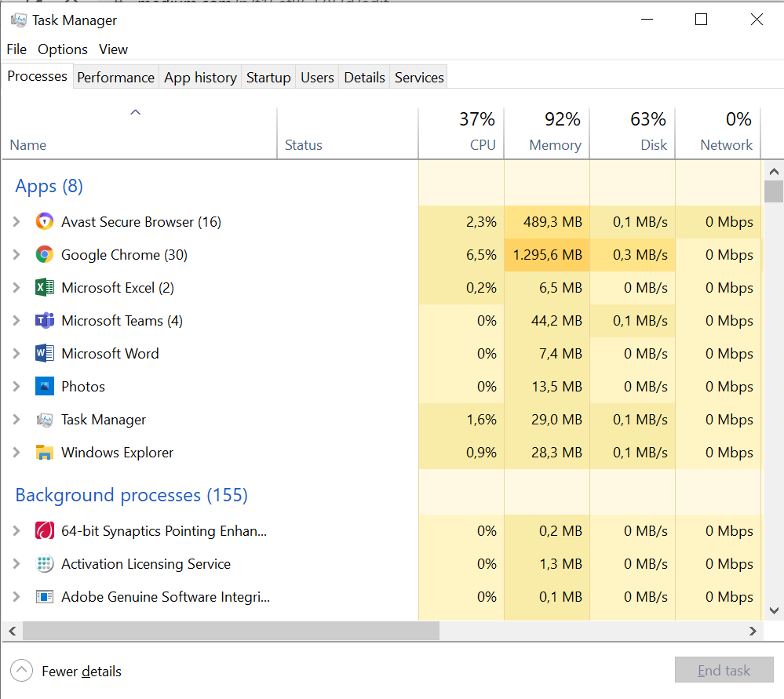Sort processes by Network column
Viewport: 784px width, 699px height.
[x=717, y=133]
